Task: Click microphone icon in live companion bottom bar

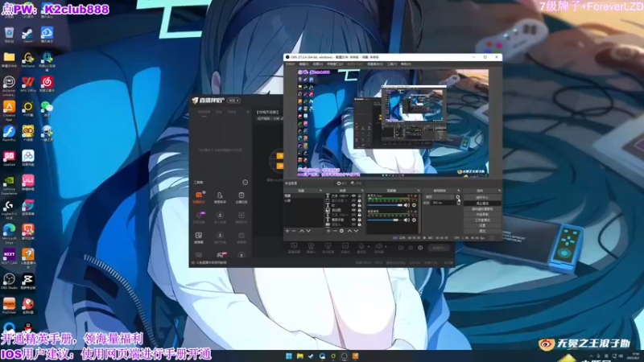Action: coord(361,247)
